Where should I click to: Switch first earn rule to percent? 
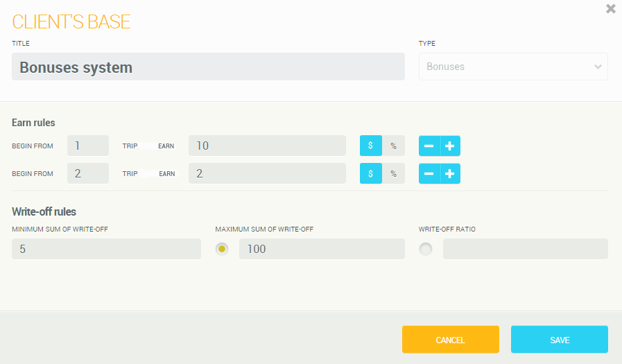[x=393, y=146]
